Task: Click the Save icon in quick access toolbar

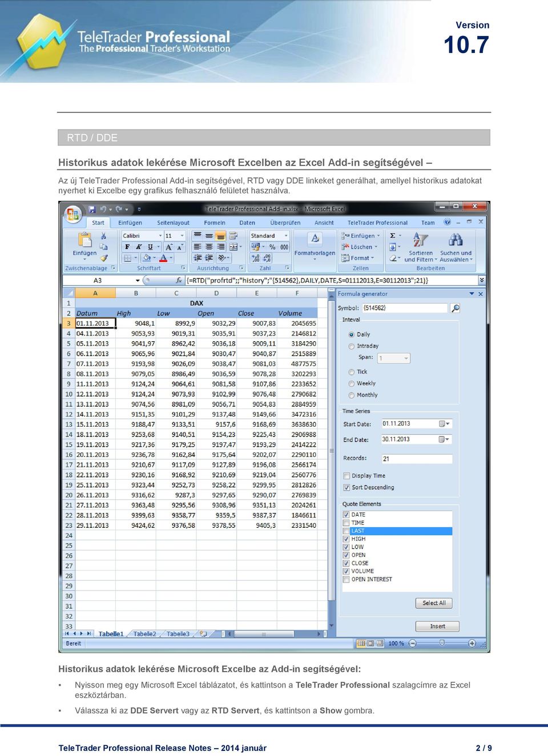Action: coord(92,209)
